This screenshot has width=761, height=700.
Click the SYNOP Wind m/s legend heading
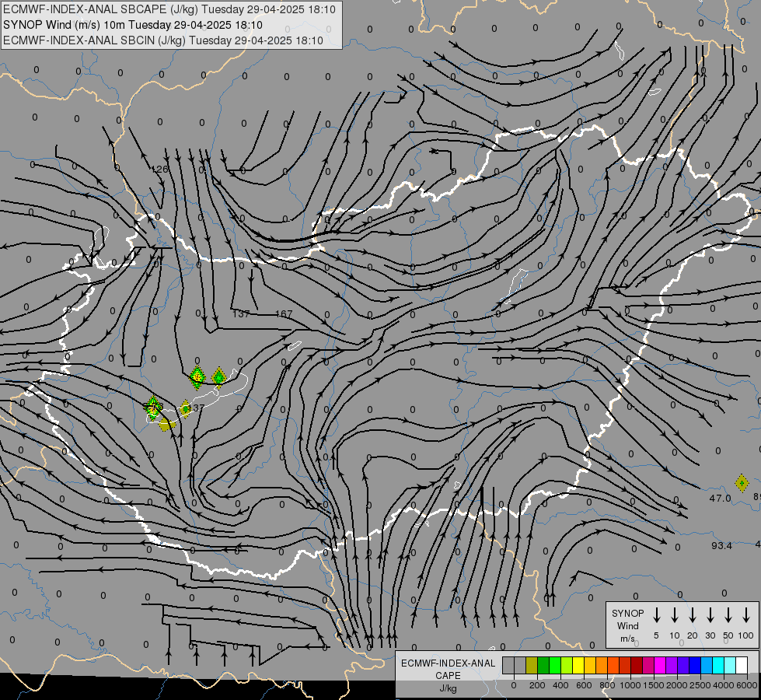pyautogui.click(x=627, y=625)
